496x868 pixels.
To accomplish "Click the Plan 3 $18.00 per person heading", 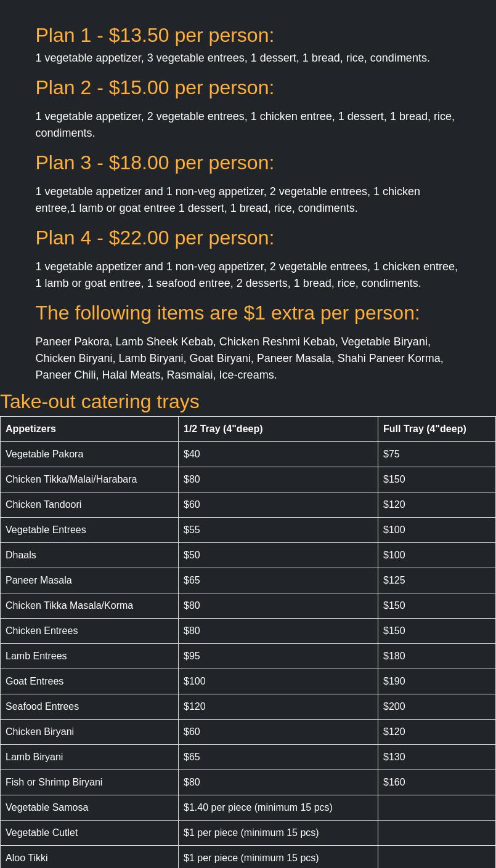I will click(155, 163).
